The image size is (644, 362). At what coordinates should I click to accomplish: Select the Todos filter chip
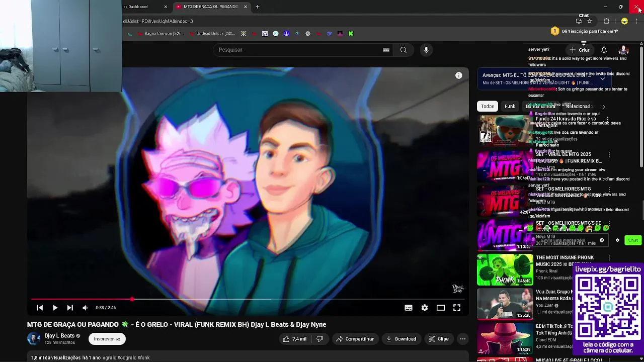pos(487,106)
